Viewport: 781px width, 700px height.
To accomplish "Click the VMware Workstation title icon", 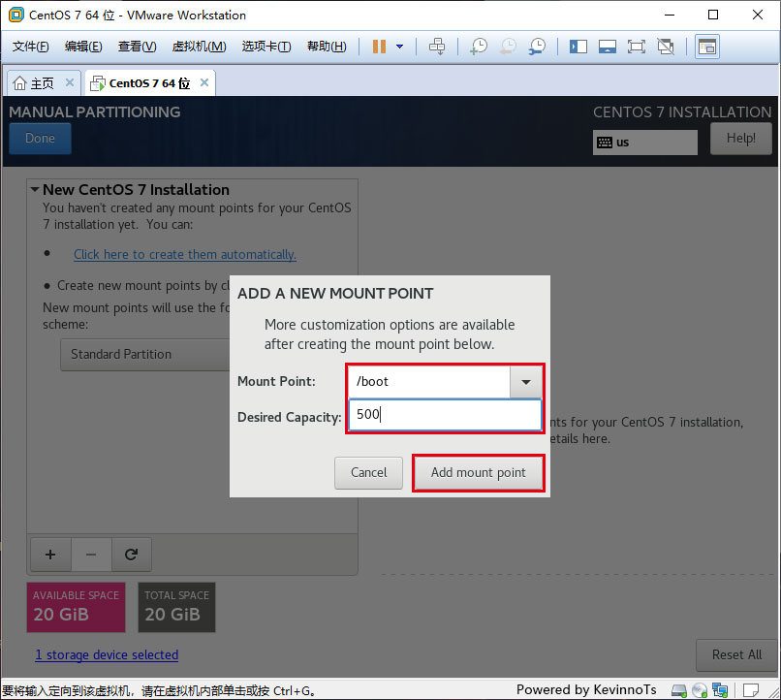I will (16, 15).
